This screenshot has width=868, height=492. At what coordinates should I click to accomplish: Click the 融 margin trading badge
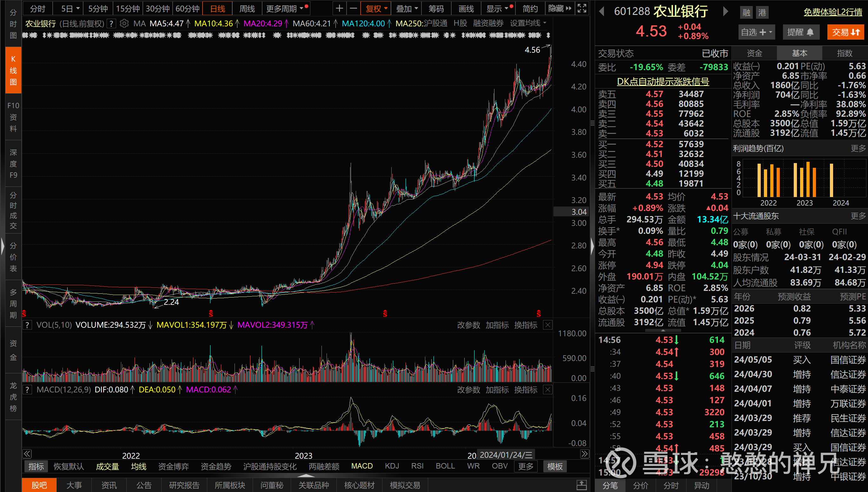746,12
